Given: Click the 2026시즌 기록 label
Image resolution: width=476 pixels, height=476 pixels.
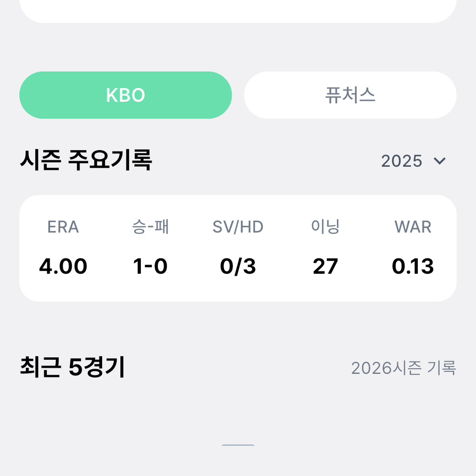Looking at the screenshot, I should pyautogui.click(x=404, y=368).
